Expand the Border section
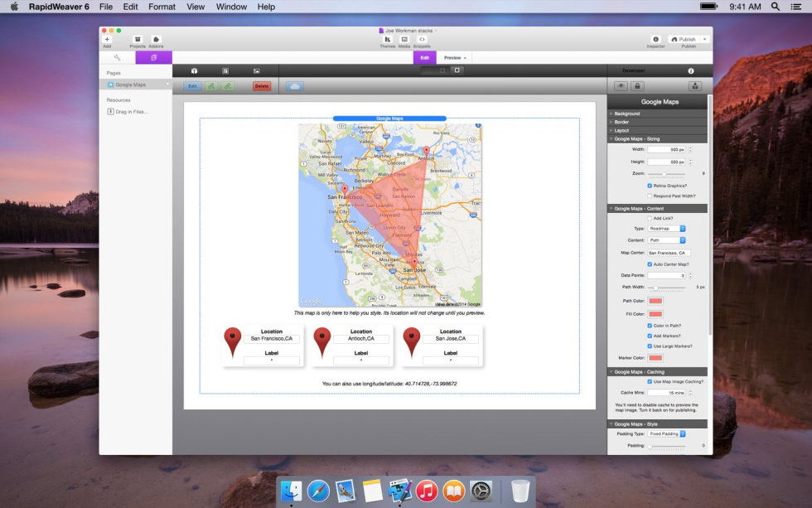The image size is (812, 508). [x=657, y=122]
